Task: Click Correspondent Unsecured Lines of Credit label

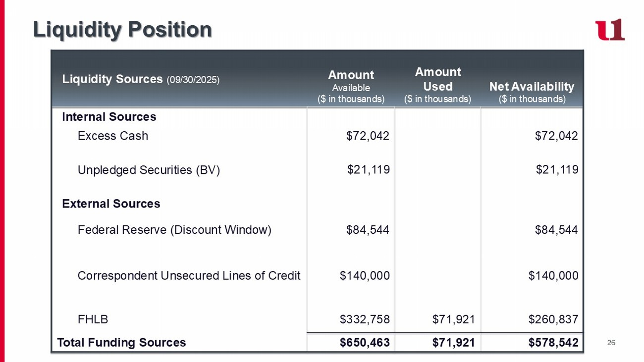Action: click(x=189, y=276)
